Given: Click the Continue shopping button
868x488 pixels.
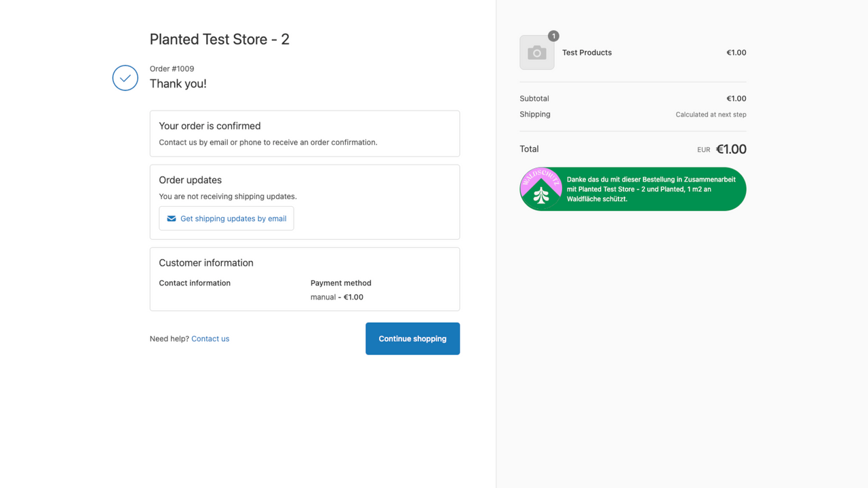Looking at the screenshot, I should point(413,339).
